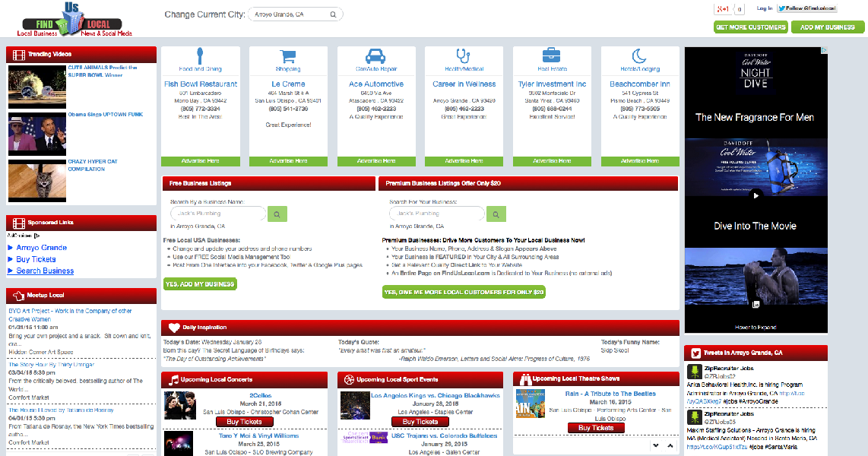Click theatre shows scroll up arrow
The height and width of the screenshot is (456, 868).
click(670, 445)
